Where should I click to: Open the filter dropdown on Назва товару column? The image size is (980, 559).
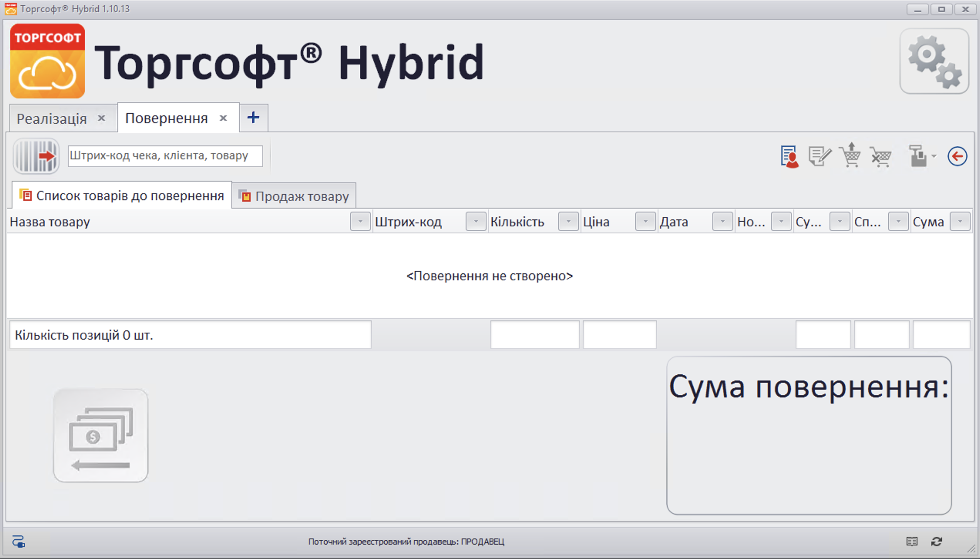[x=360, y=221]
